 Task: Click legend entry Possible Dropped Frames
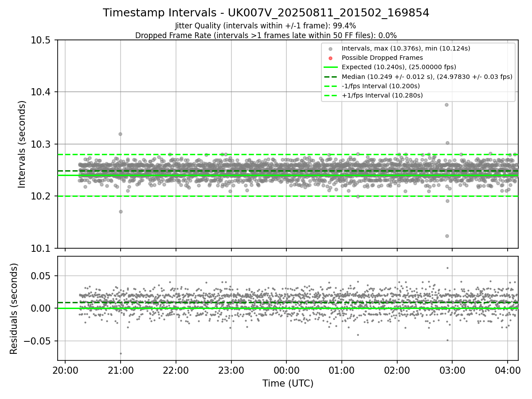coord(382,58)
